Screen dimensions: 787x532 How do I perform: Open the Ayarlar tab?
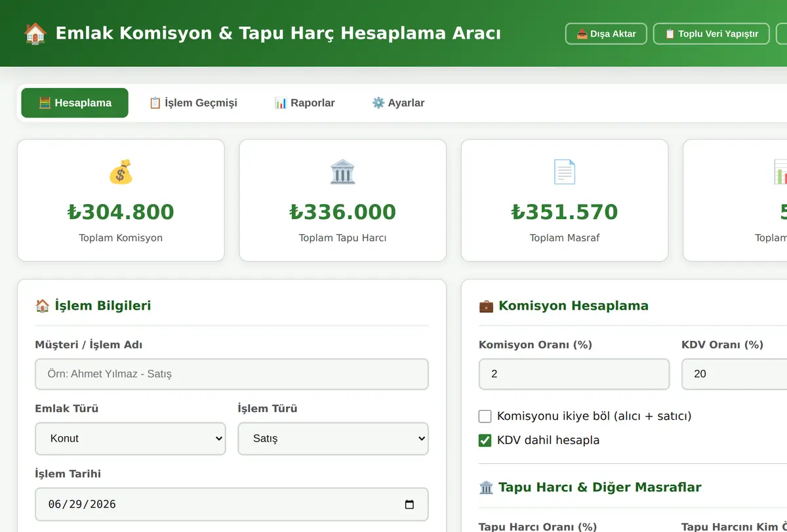coord(398,103)
